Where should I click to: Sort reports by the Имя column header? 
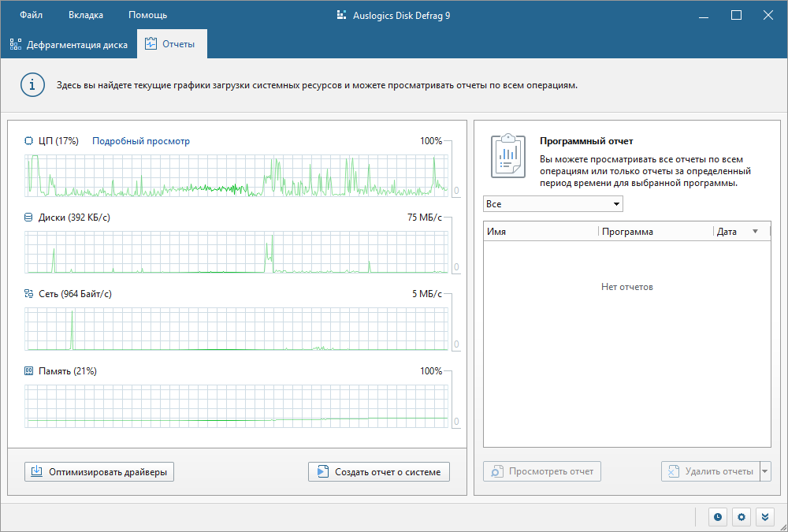(540, 232)
